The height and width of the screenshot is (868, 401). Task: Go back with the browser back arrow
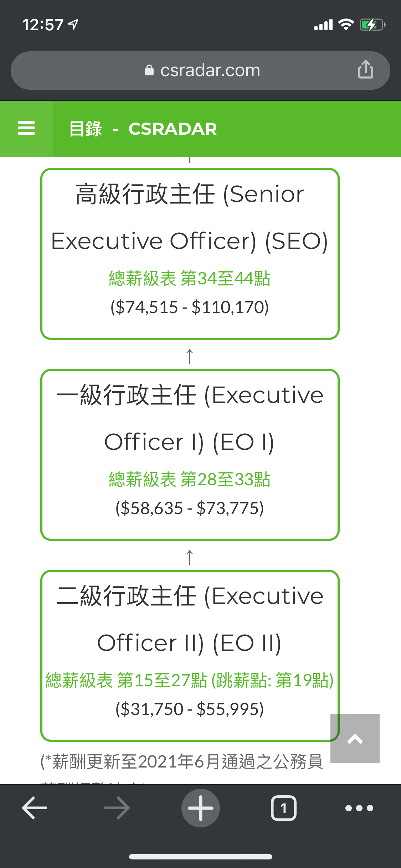click(x=35, y=808)
